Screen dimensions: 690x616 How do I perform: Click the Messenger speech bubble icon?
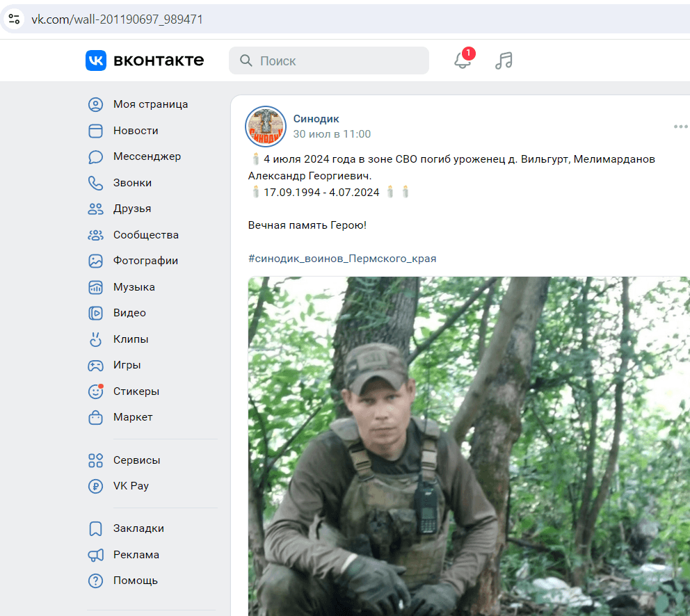click(95, 157)
